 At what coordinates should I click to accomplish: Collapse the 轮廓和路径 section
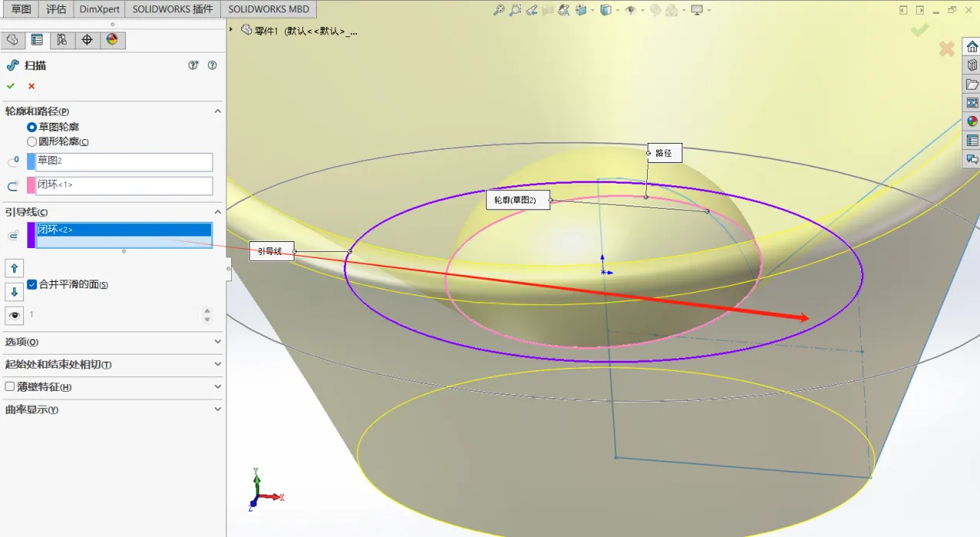(217, 111)
